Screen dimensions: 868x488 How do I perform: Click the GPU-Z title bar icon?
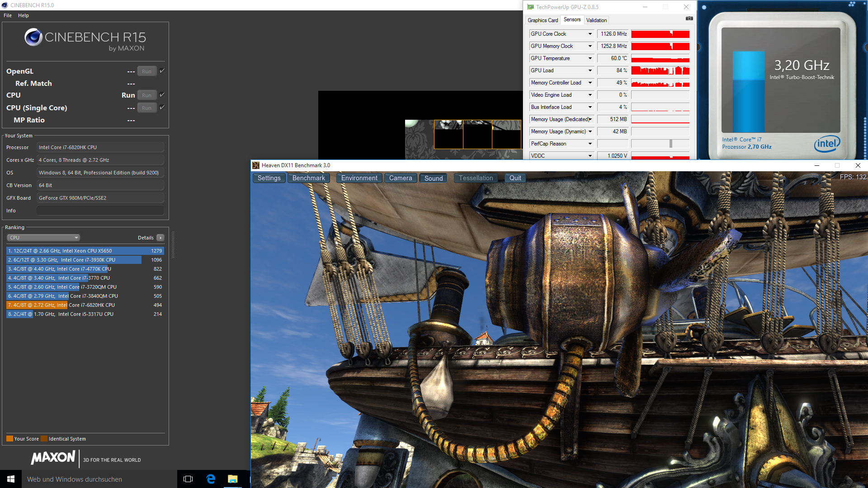point(531,7)
